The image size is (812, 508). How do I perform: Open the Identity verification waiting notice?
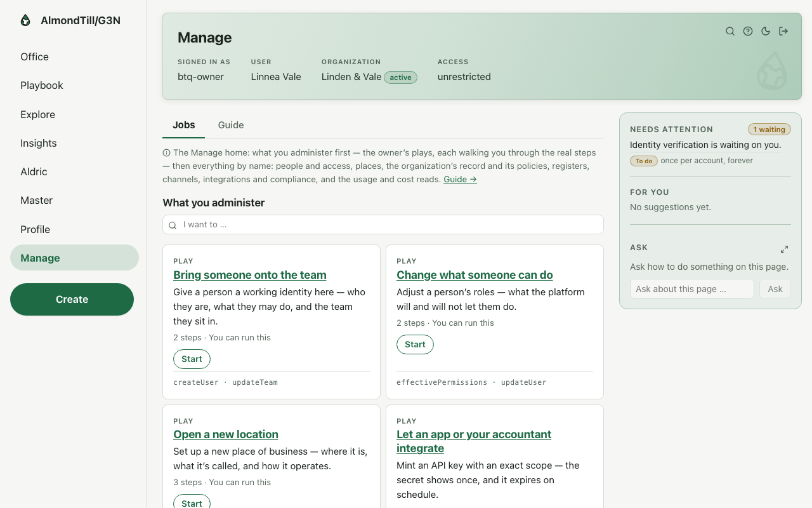705,145
